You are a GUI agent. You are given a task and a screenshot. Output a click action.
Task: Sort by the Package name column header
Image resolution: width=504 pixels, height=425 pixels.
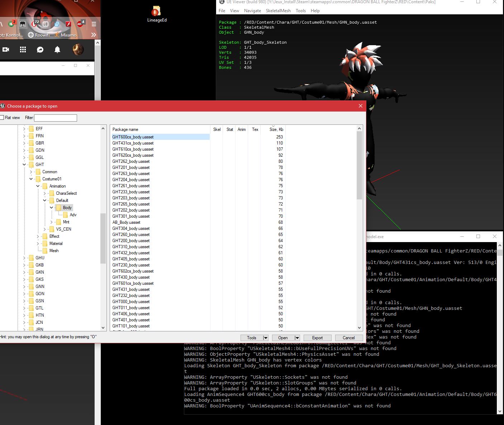(160, 129)
